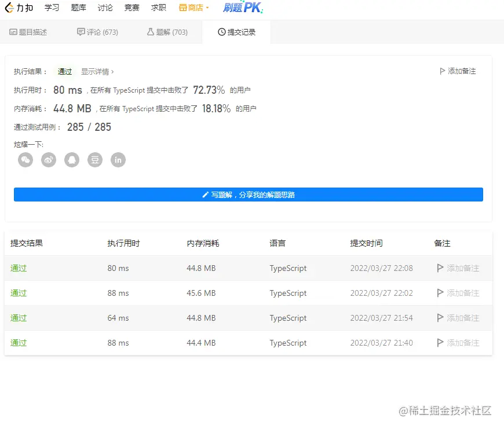Click the 72.73% runtime percentile

coord(209,90)
